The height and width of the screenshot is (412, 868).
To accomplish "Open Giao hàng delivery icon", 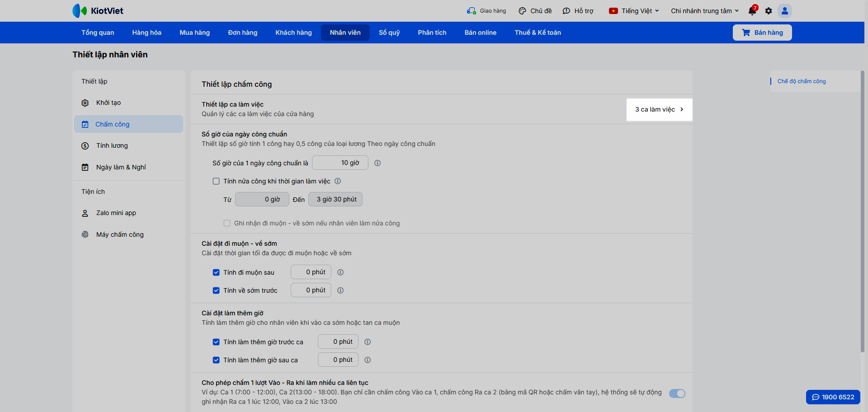I will (x=472, y=11).
